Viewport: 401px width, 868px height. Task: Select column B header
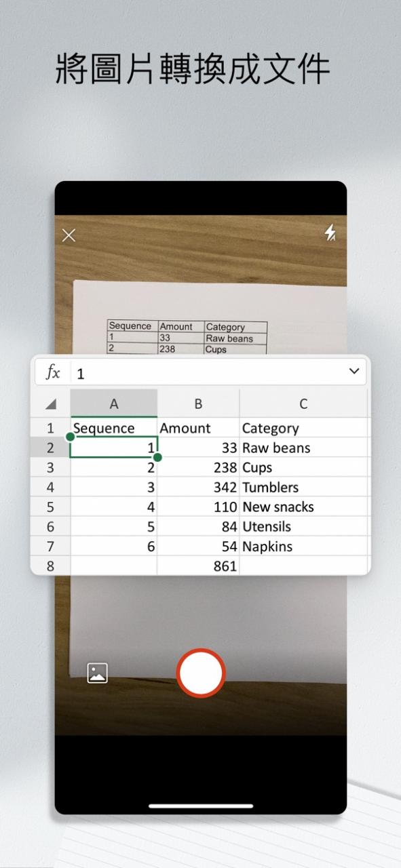198,403
